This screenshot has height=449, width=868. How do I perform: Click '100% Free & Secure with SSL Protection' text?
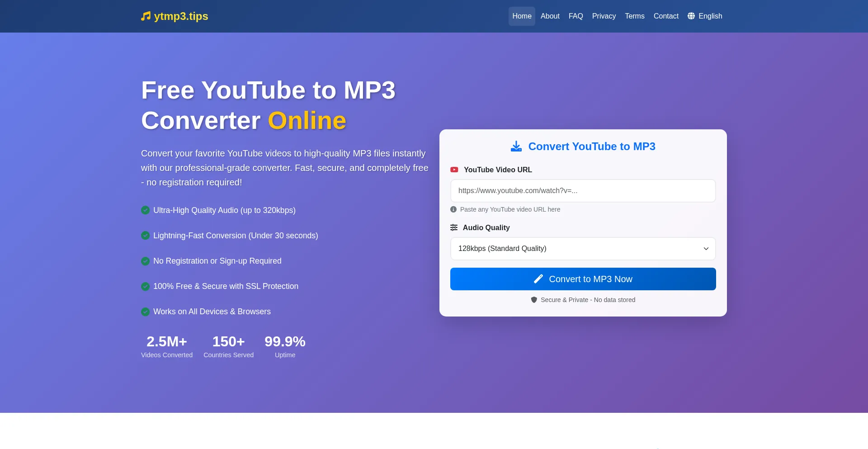(226, 286)
